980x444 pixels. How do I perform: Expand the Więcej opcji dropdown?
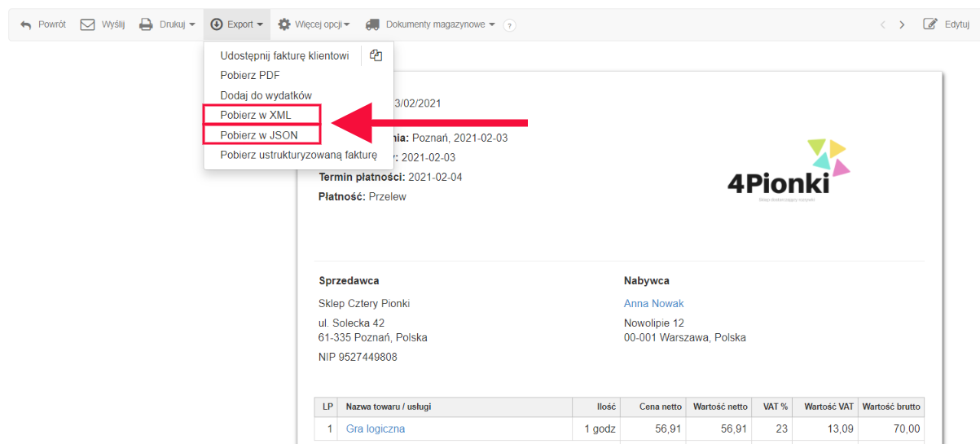coord(346,25)
